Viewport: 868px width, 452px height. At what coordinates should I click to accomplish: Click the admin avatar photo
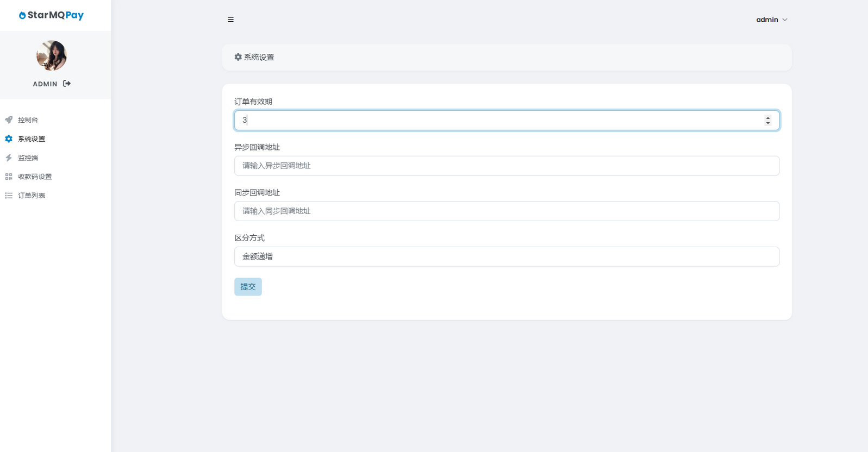click(52, 55)
